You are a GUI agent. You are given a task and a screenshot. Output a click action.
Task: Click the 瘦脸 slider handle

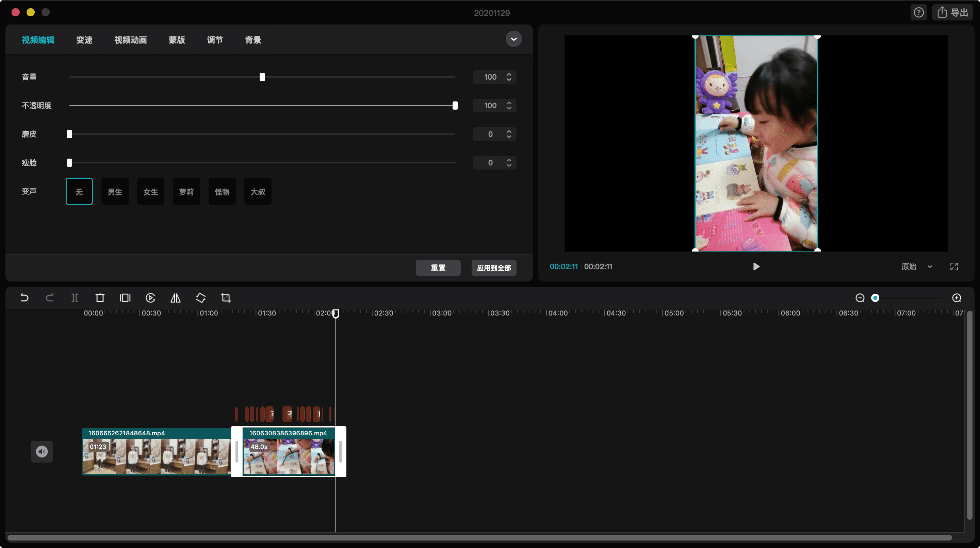69,162
